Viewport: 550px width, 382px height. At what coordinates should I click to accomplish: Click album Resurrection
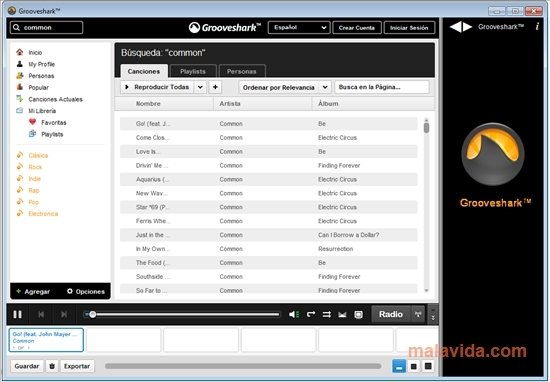coord(335,249)
